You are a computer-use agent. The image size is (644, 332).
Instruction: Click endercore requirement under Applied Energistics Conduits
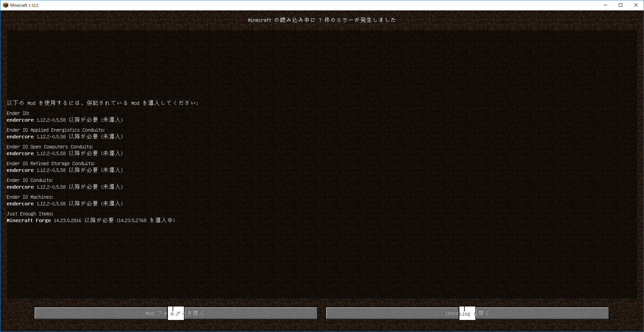coord(65,137)
